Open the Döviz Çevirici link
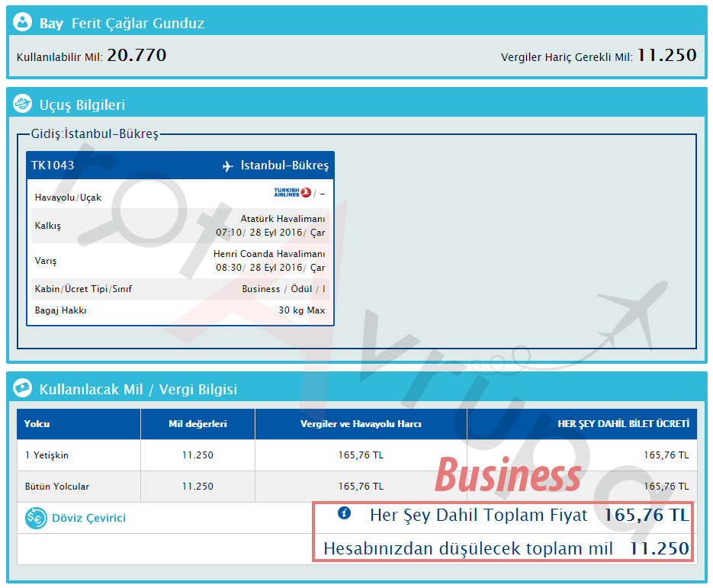Screen dimensions: 713x588 pyautogui.click(x=88, y=519)
